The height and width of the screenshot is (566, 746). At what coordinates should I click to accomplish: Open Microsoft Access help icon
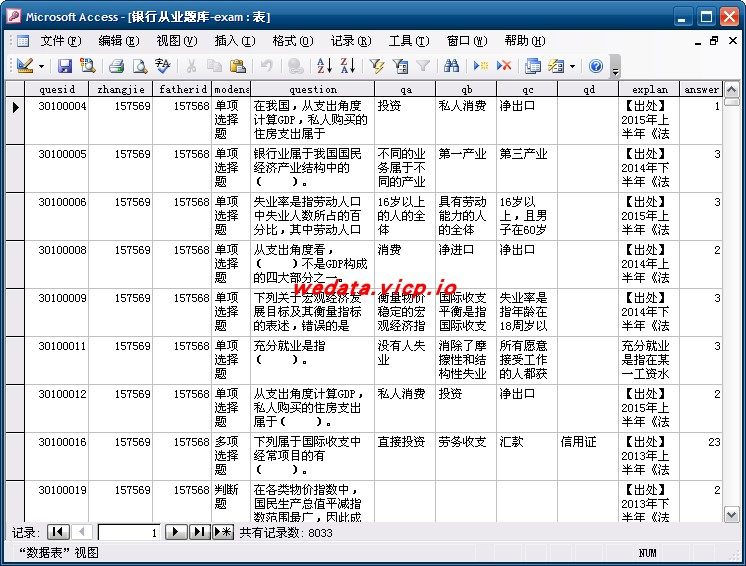click(x=596, y=66)
